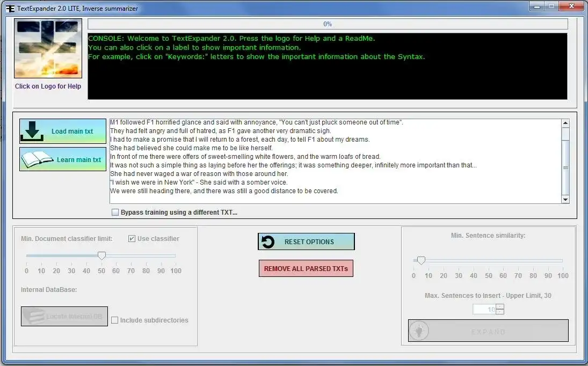Click 'Locate Internal DB' button text

click(74, 317)
